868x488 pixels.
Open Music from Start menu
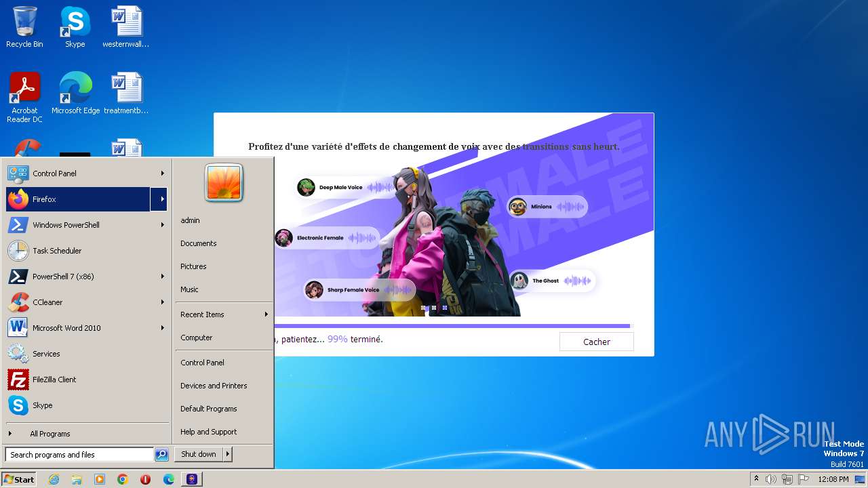[224, 289]
